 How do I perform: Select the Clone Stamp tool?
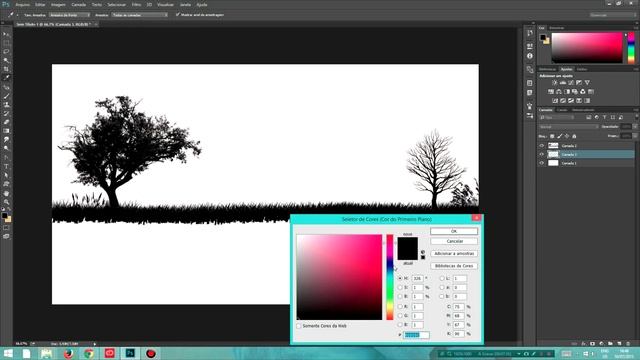(x=6, y=104)
